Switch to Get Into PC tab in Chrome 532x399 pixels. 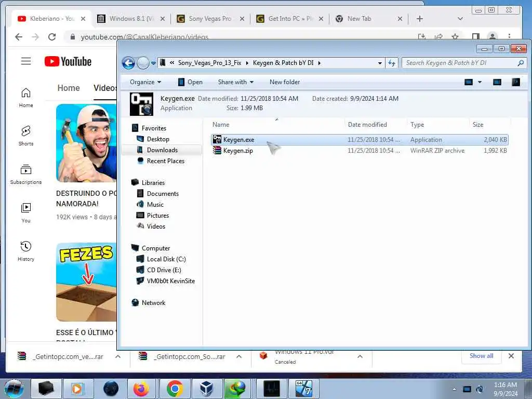point(290,19)
